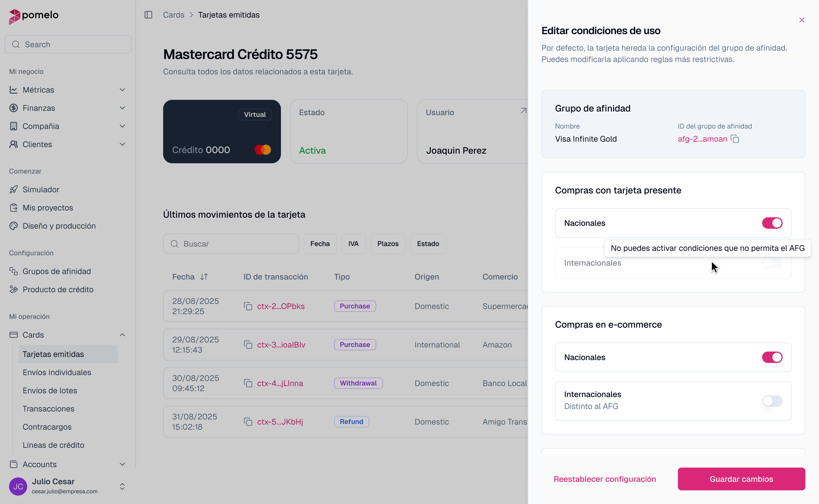819x504 pixels.
Task: Open Contracargos
Action: 47,427
